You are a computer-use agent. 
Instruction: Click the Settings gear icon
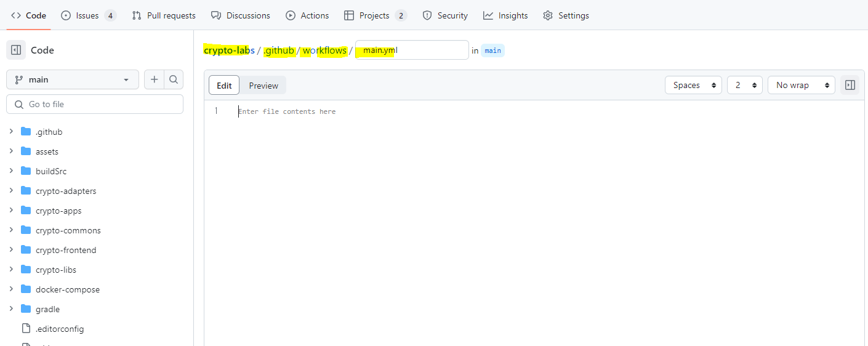548,15
